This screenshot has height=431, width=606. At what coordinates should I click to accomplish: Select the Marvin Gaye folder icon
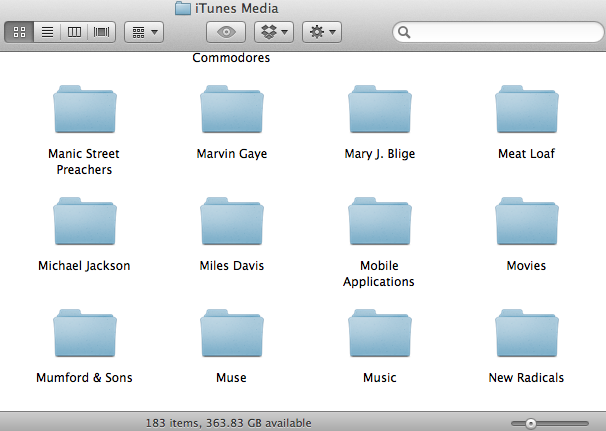coord(232,109)
